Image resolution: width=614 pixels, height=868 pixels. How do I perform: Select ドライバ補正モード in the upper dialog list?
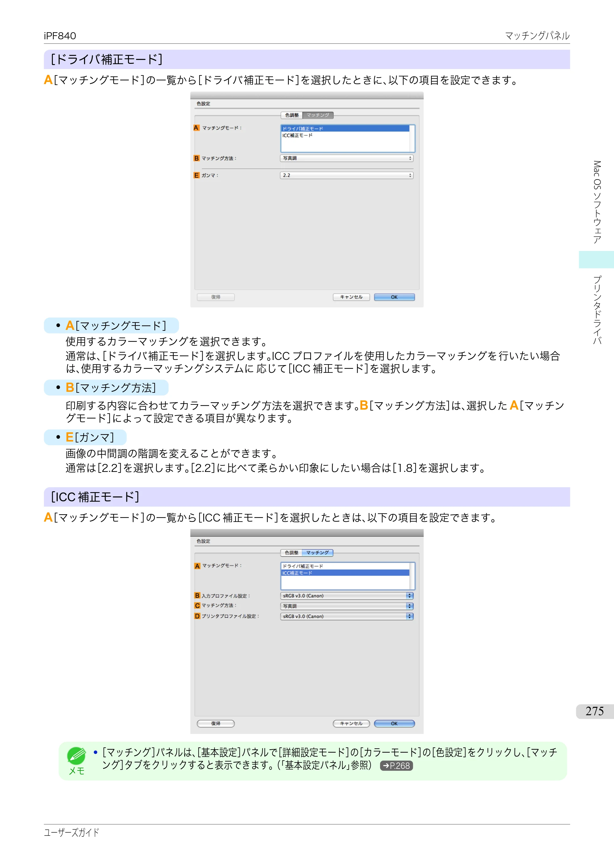pyautogui.click(x=345, y=129)
